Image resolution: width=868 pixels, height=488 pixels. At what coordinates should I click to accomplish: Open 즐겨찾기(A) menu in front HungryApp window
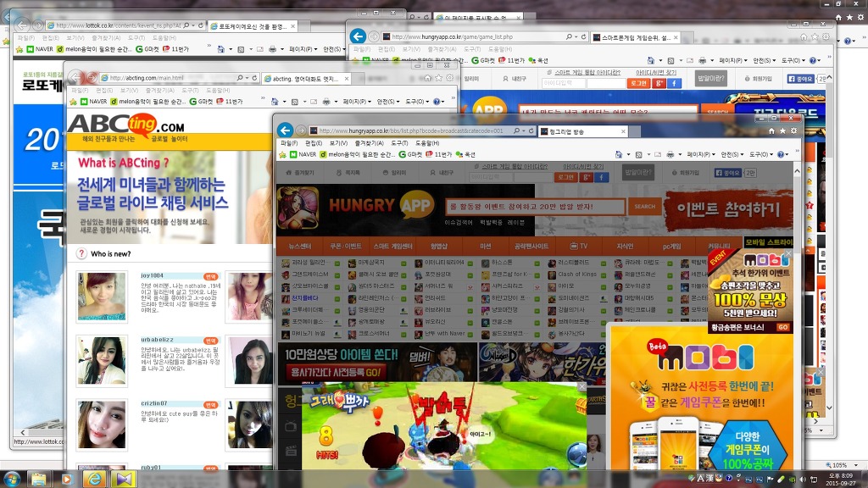click(370, 142)
